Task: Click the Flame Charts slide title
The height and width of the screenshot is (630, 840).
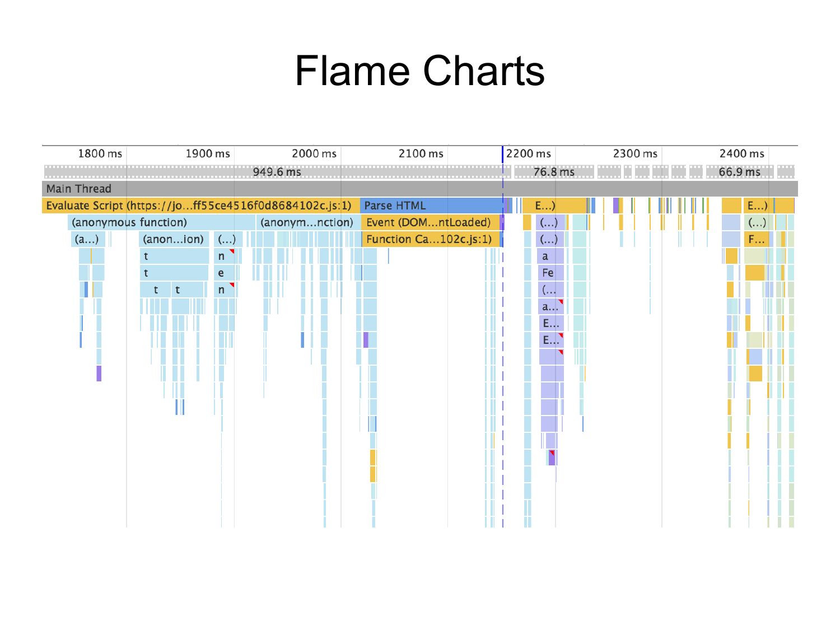Action: coord(419,71)
